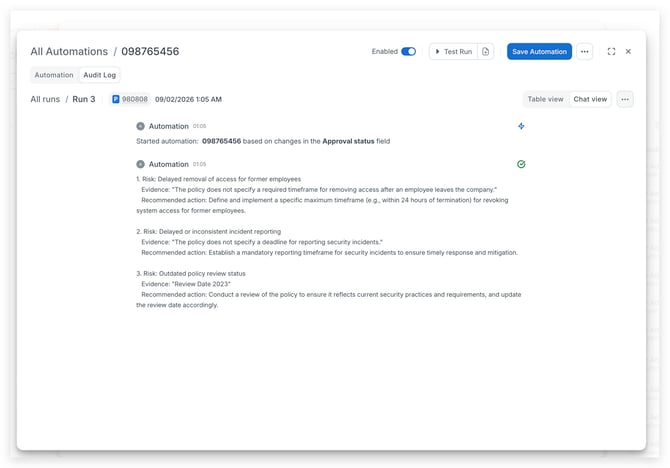The width and height of the screenshot is (670, 468).
Task: Click the 'Outdated policy review status' risk line
Action: (x=191, y=274)
